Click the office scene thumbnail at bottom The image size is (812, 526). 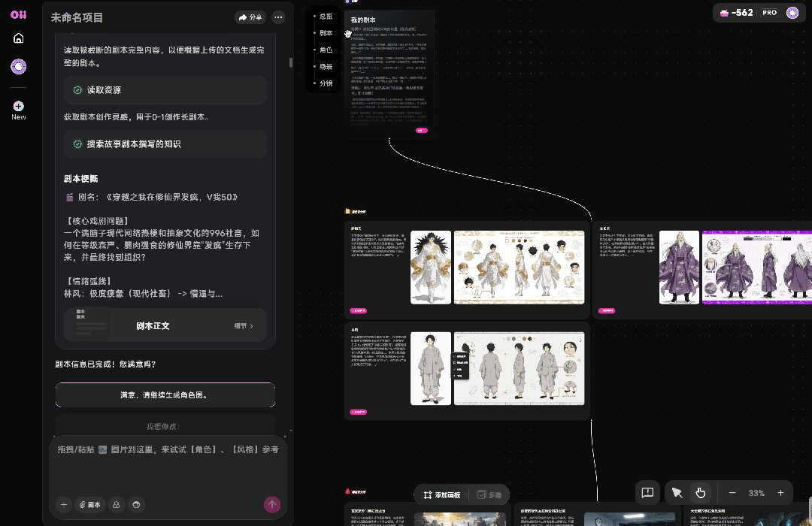point(629,518)
